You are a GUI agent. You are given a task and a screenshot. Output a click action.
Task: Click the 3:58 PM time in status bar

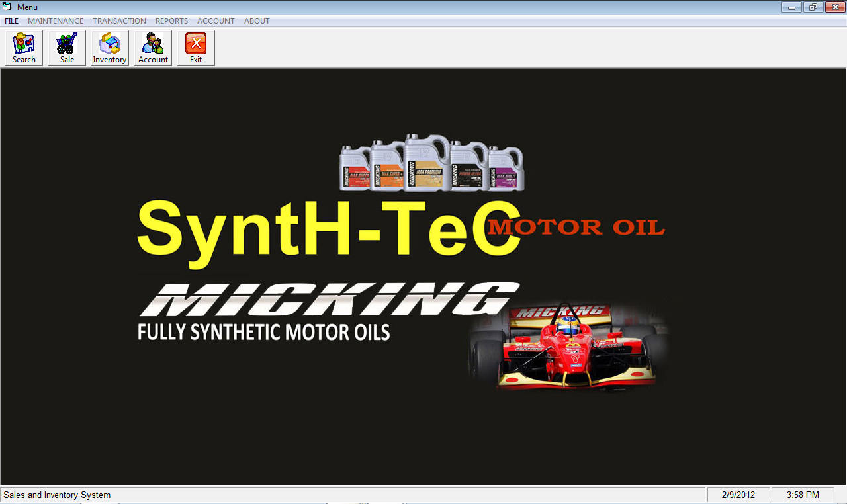[803, 495]
